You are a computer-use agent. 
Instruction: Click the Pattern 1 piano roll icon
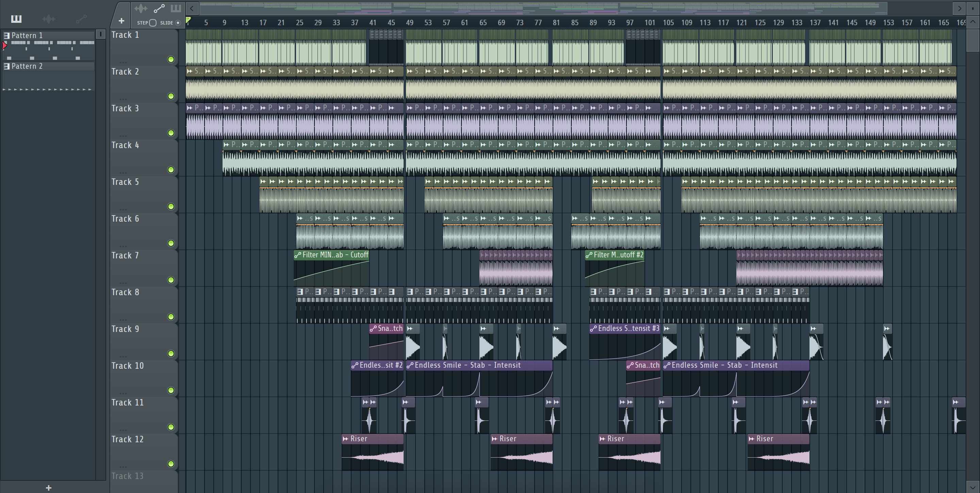[6, 35]
